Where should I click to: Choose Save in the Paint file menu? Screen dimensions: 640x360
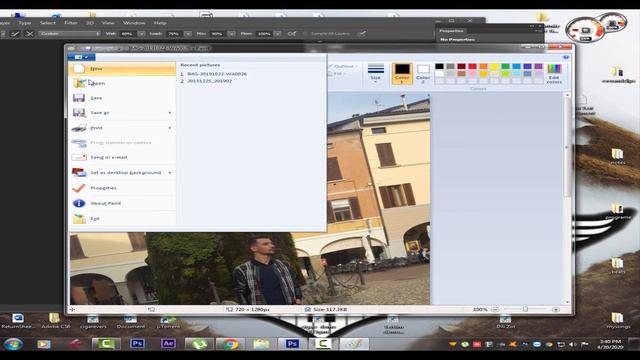[122, 98]
